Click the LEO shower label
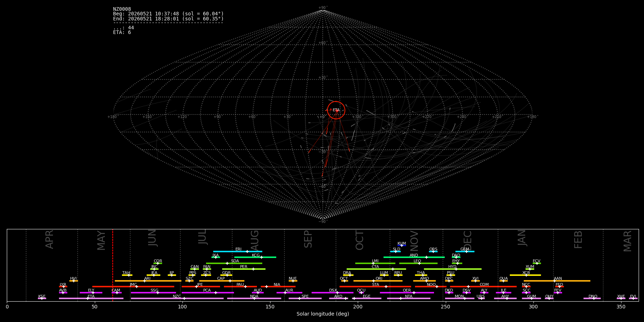The width and height of the screenshot is (644, 322). [417, 261]
